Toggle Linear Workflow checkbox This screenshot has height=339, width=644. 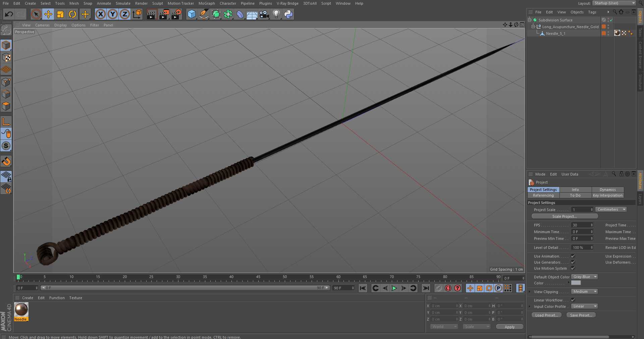coord(573,300)
